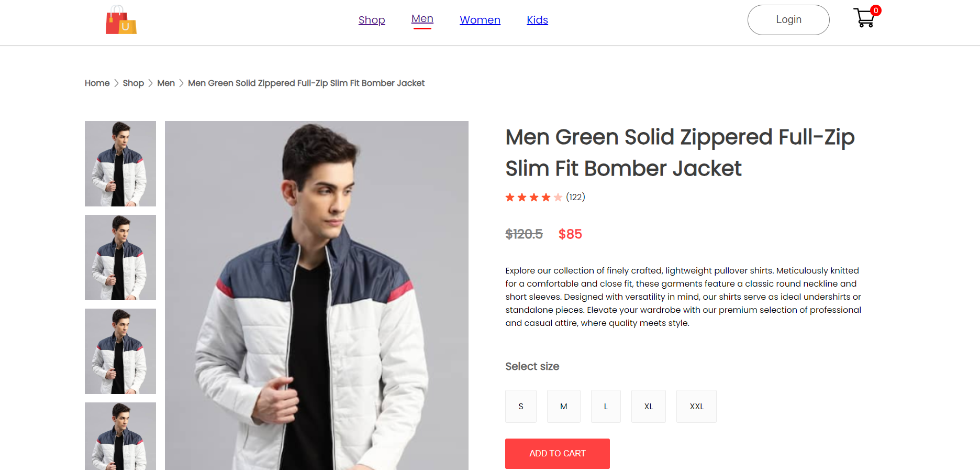Open the Shop navigation menu
Viewport: 980px width, 470px height.
pyautogui.click(x=372, y=20)
